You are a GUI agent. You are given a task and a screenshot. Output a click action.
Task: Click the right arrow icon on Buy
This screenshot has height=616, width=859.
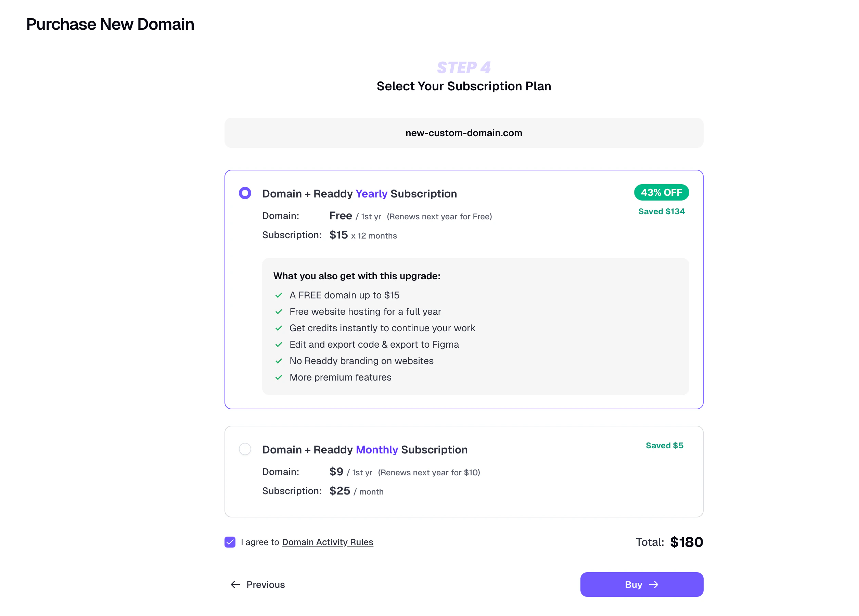click(653, 585)
